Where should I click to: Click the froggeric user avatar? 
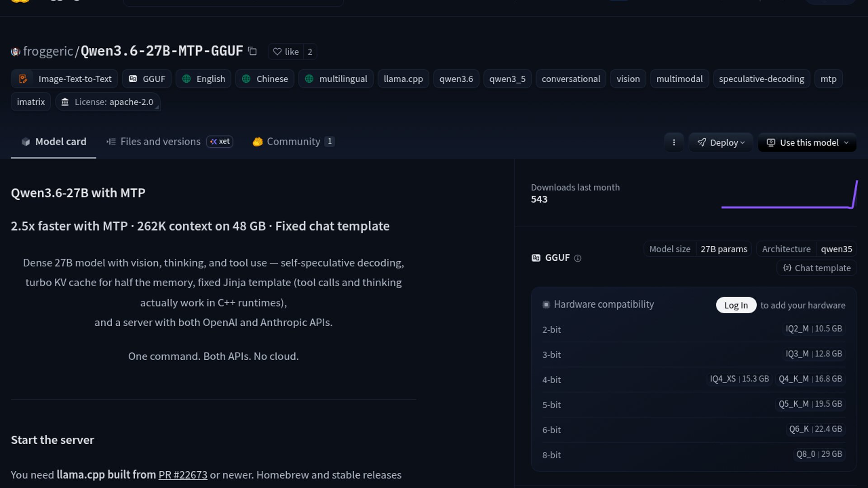click(x=15, y=52)
